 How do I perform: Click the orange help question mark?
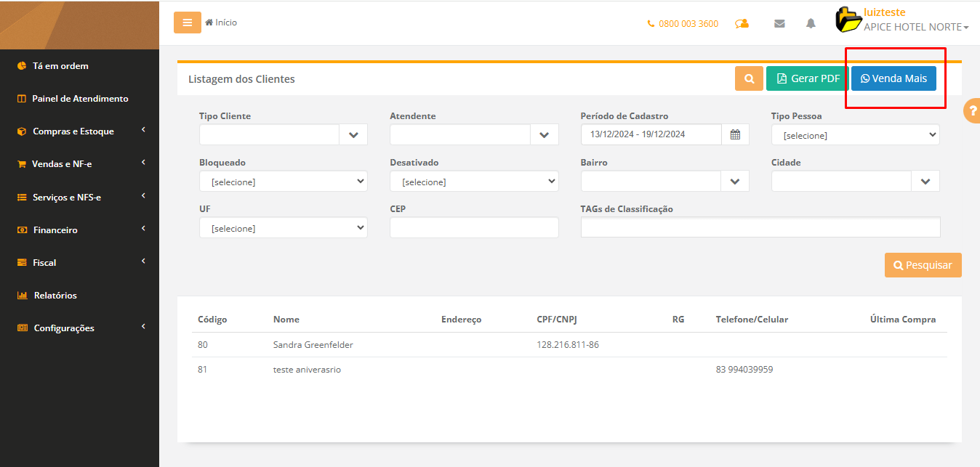coord(973,111)
